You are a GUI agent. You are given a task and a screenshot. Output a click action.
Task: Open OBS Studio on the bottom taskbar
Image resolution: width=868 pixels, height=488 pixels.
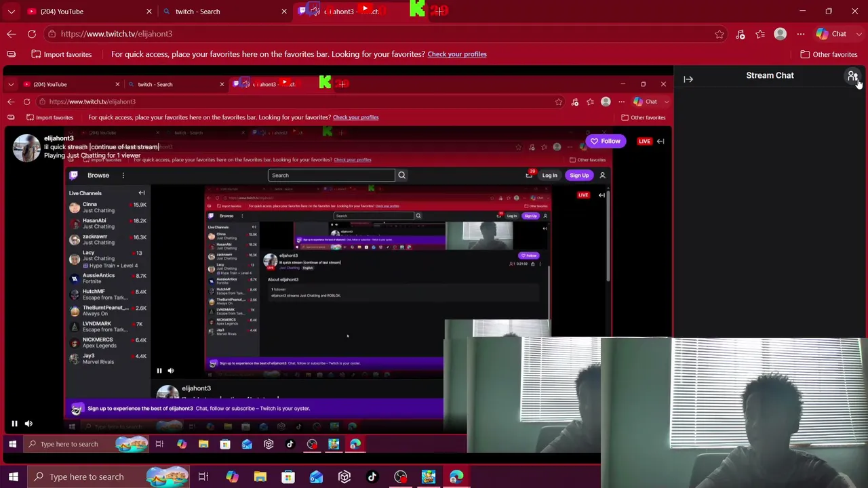point(401,477)
